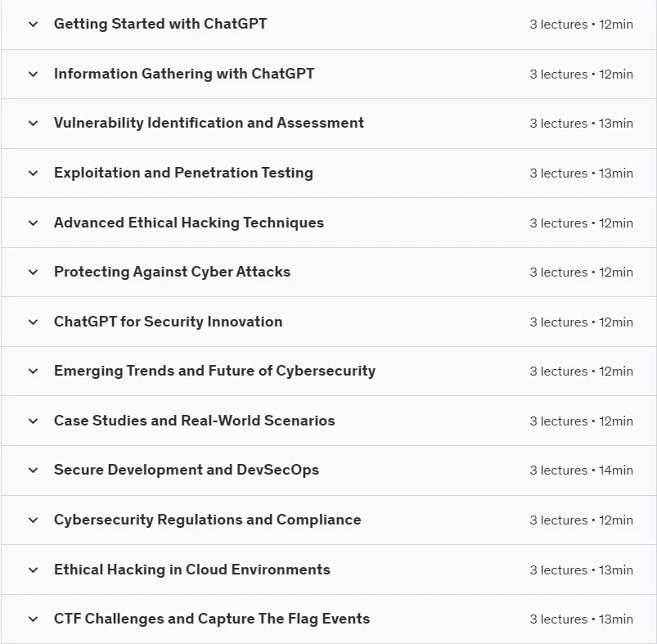
Task: Click Vulnerability Identification row's 13min lecture info
Action: (581, 124)
